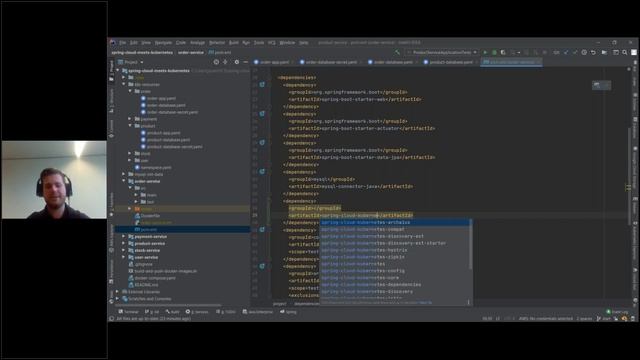This screenshot has width=640, height=360.
Task: Click the Build hammer icon
Action: pos(397,52)
